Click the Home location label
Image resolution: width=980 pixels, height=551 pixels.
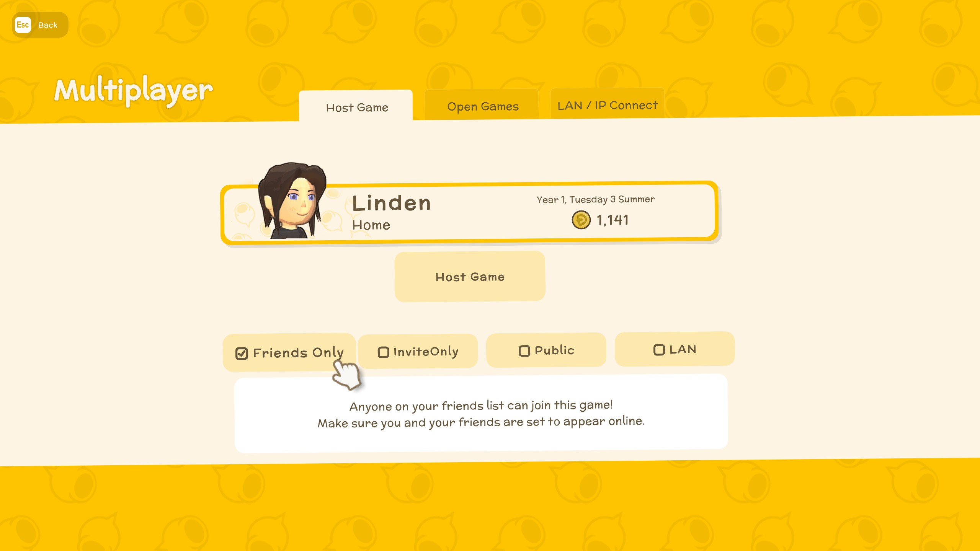(x=371, y=224)
